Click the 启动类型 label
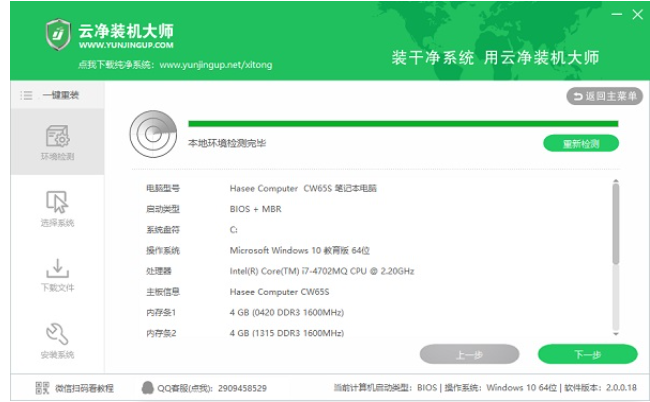This screenshot has width=650, height=402. point(163,209)
